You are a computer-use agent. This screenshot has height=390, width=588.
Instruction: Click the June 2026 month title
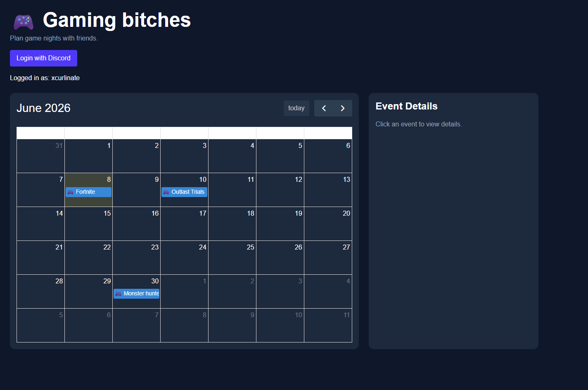43,108
